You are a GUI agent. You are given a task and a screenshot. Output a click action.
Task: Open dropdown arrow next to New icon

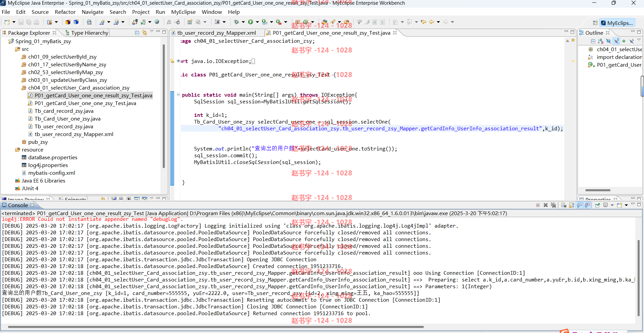[x=14, y=22]
